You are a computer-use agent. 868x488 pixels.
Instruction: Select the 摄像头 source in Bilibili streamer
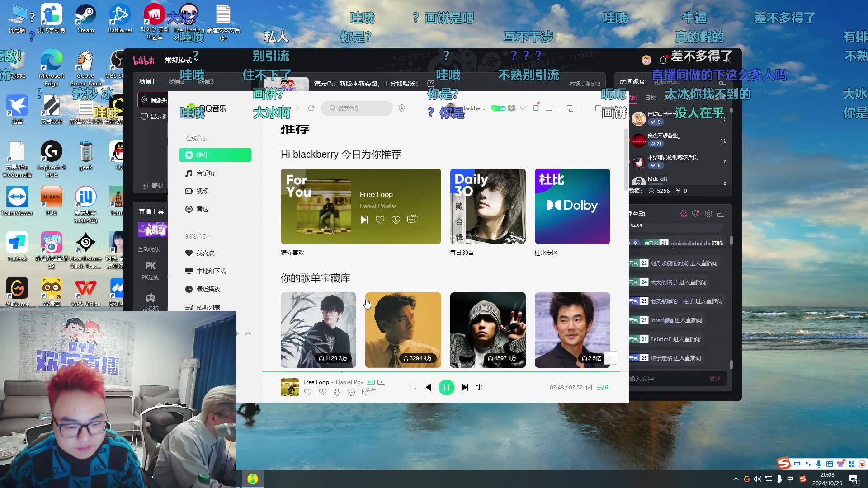pos(153,100)
